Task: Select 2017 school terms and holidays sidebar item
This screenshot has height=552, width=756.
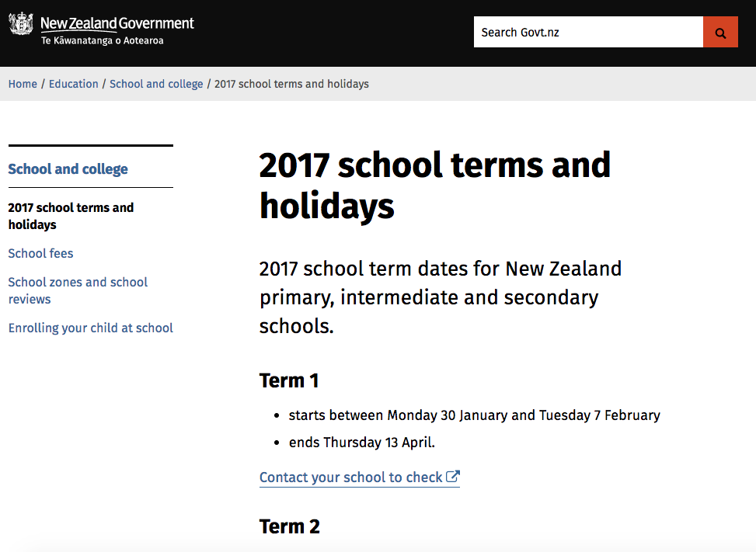Action: [x=71, y=216]
